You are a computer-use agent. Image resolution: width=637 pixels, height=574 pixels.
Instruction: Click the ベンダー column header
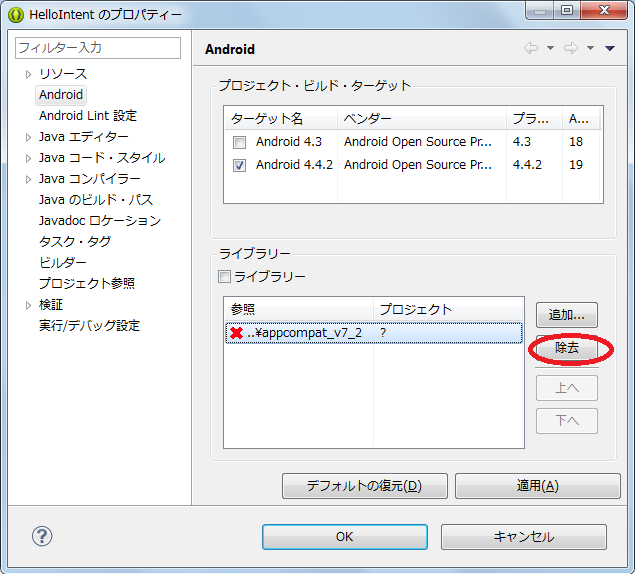click(x=422, y=119)
